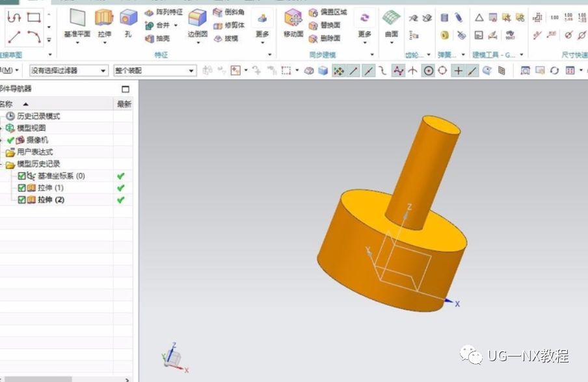
Task: Click 替换面 replace face tool
Action: (x=325, y=25)
